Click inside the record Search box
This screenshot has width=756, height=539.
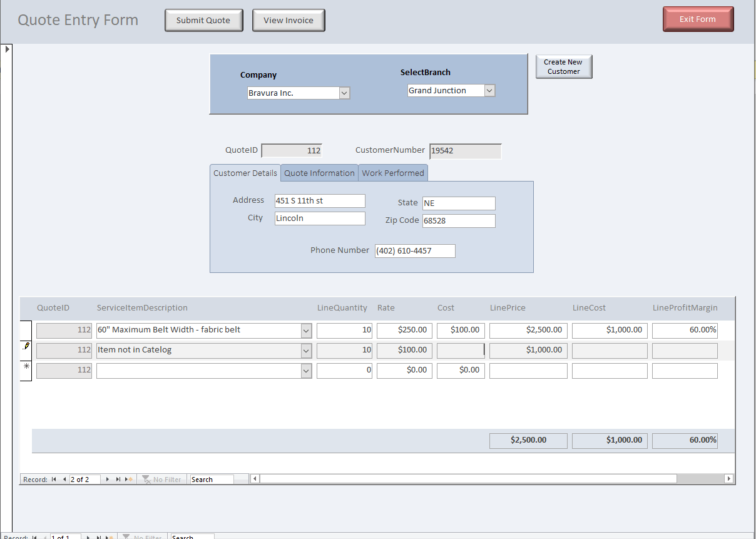pos(212,479)
